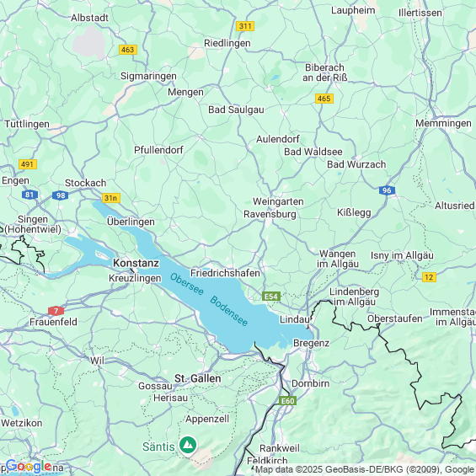Click the Memmingen city label
The width and height of the screenshot is (476, 476).
click(x=443, y=124)
